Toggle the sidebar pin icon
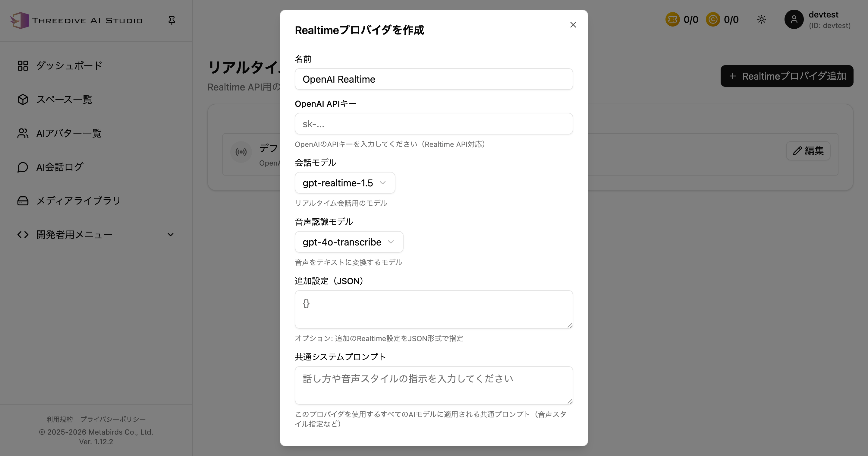This screenshot has width=868, height=456. [171, 21]
